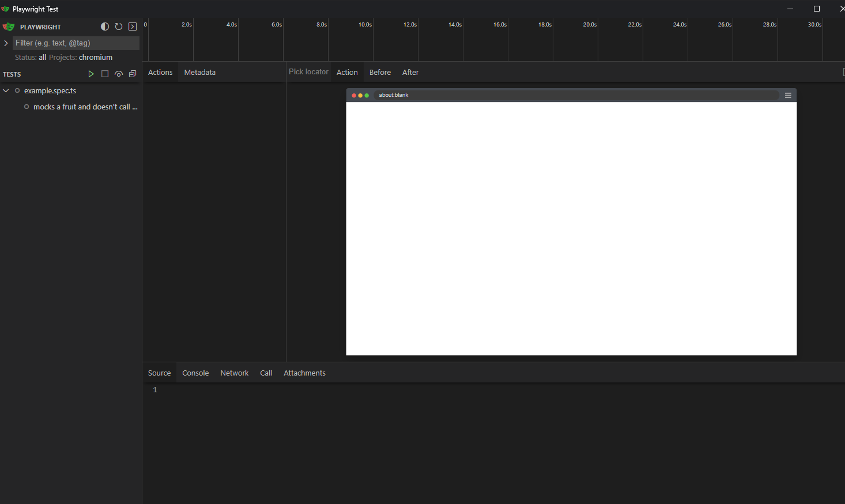
Task: Click the Status: all filter label
Action: (x=31, y=58)
